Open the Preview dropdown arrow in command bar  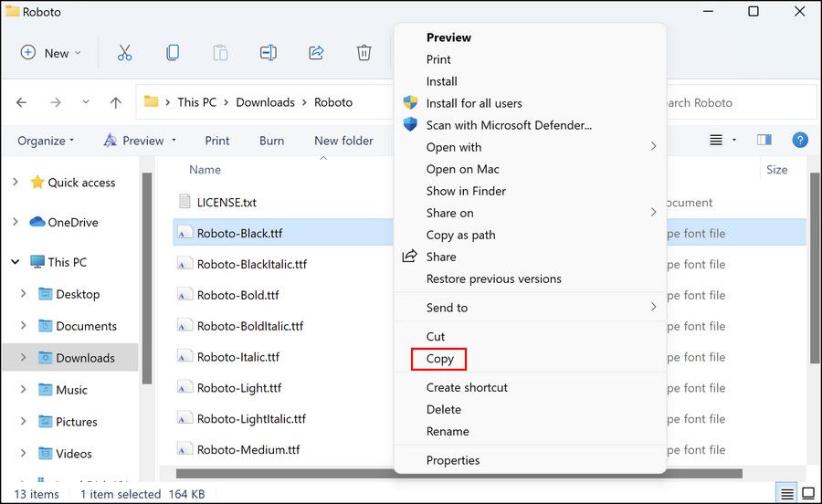point(174,141)
